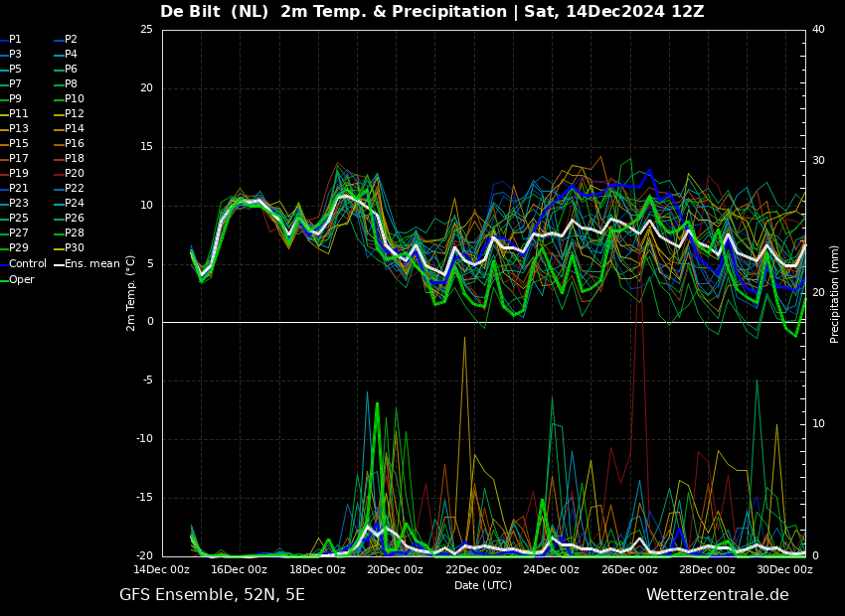Click the P25 legend label
The height and width of the screenshot is (616, 845).
(x=18, y=219)
